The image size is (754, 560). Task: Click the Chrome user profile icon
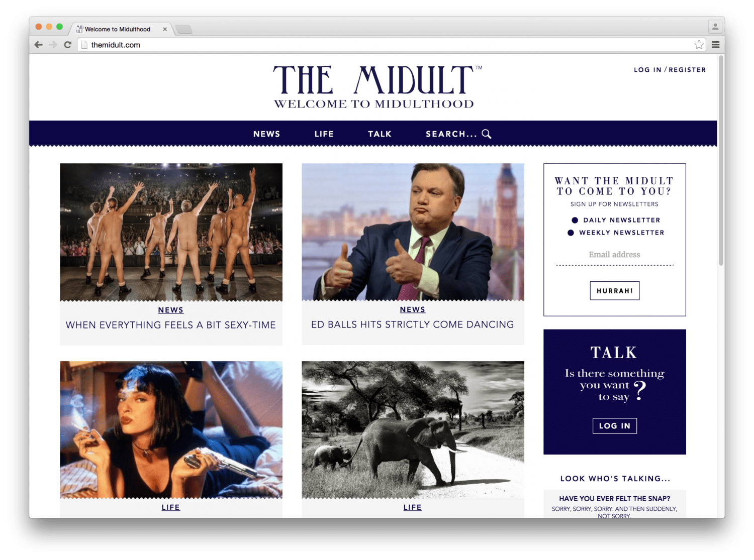pyautogui.click(x=715, y=26)
